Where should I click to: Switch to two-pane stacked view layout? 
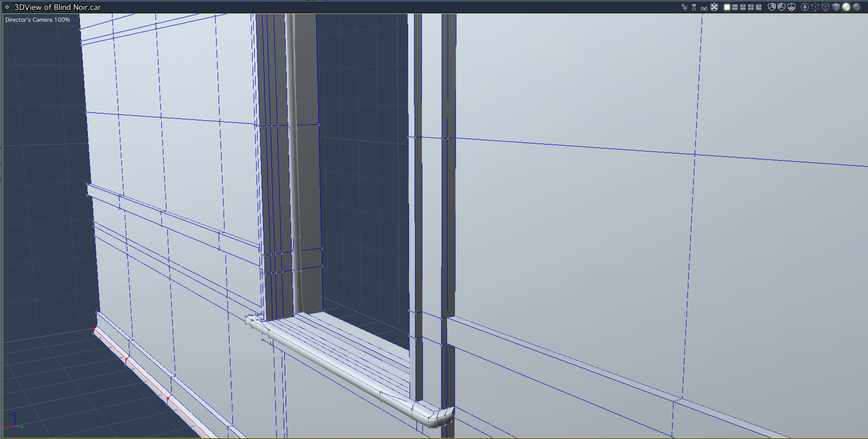[x=735, y=7]
